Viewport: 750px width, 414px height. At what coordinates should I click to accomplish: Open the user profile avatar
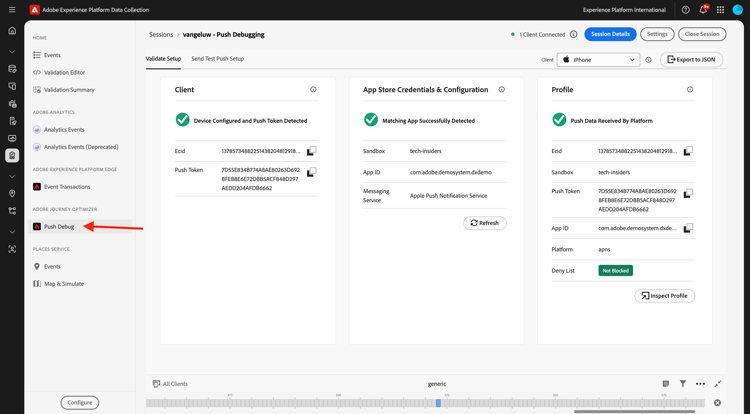point(738,10)
